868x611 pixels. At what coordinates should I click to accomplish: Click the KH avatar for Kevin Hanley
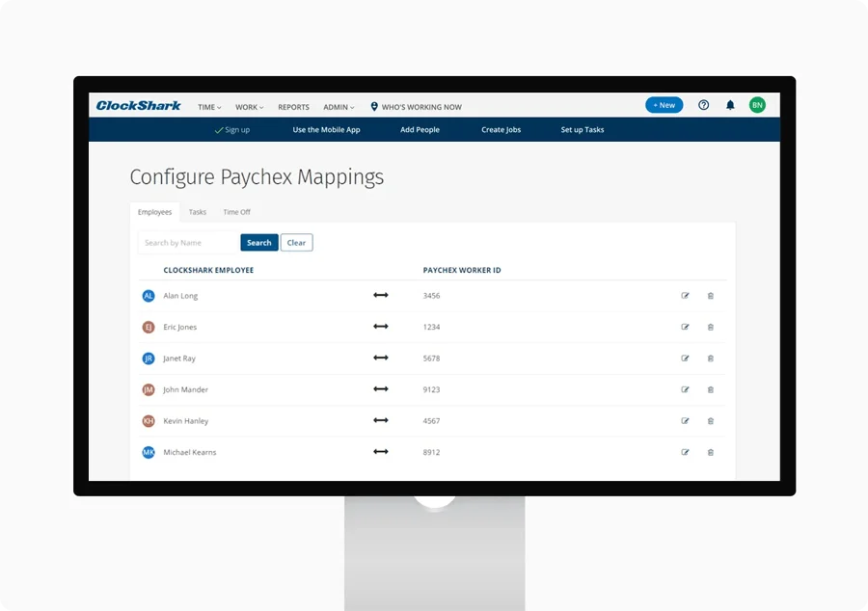149,421
